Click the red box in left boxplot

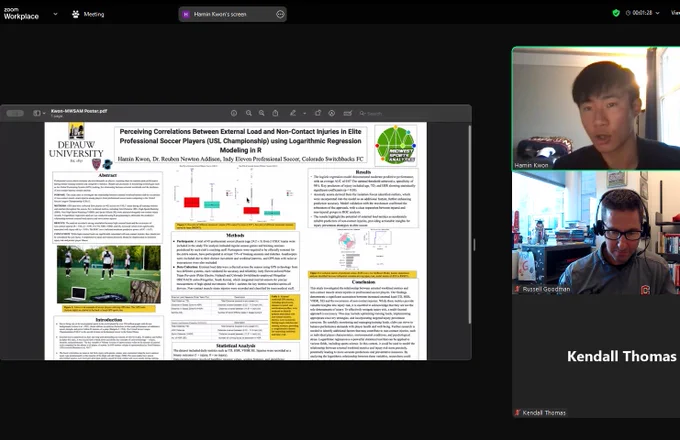(192, 202)
